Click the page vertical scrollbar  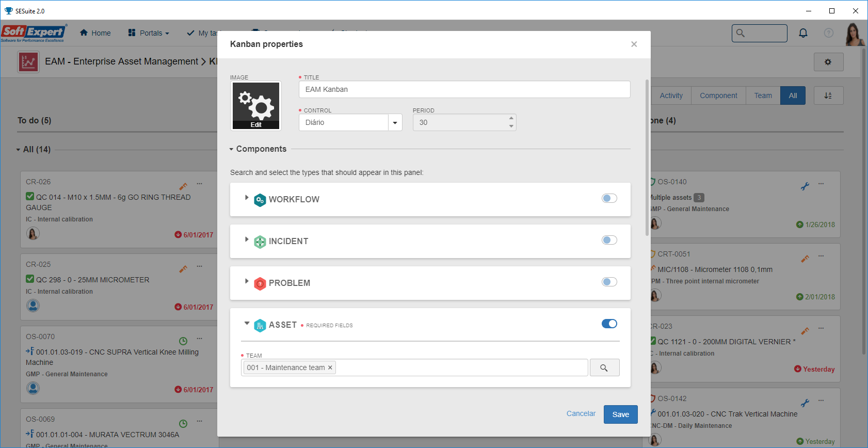(864, 201)
